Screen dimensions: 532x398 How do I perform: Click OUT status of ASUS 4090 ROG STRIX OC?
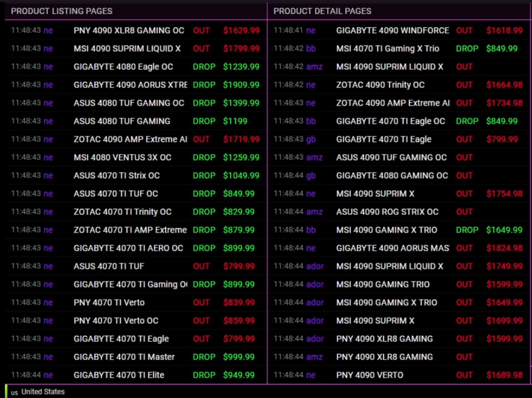pyautogui.click(x=464, y=212)
